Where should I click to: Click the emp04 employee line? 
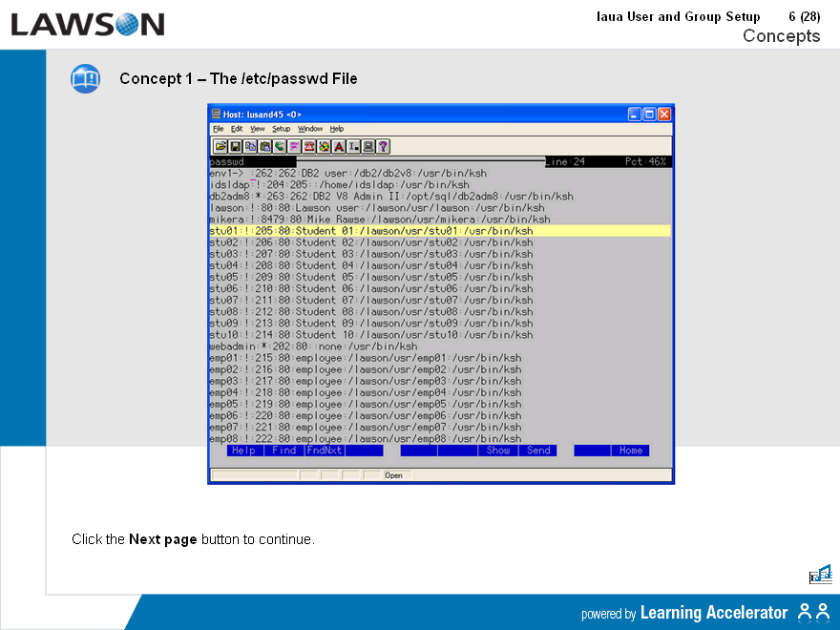tap(365, 392)
